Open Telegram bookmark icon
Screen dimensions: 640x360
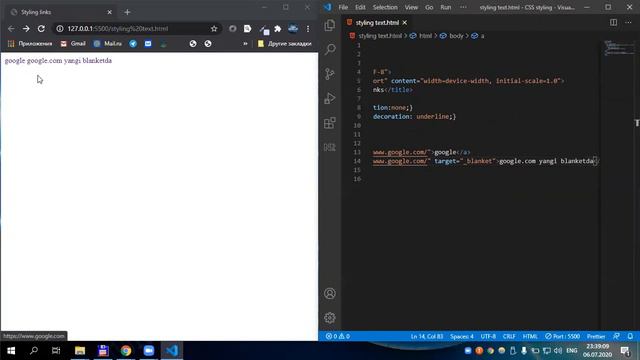133,44
